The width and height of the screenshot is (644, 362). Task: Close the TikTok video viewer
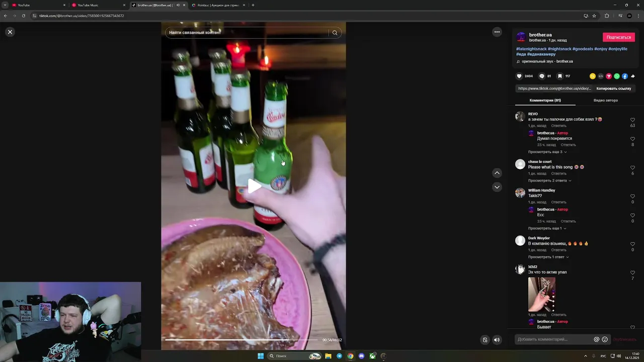[10, 32]
